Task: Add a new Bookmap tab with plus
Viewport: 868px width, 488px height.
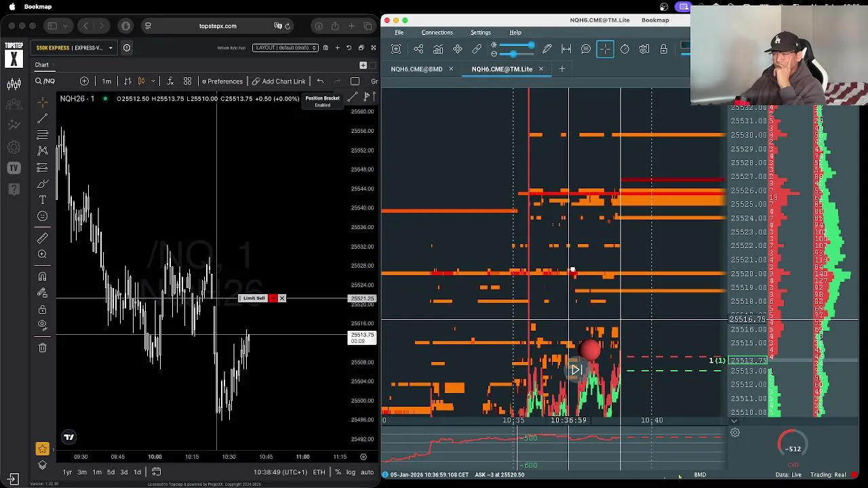Action: coord(561,69)
